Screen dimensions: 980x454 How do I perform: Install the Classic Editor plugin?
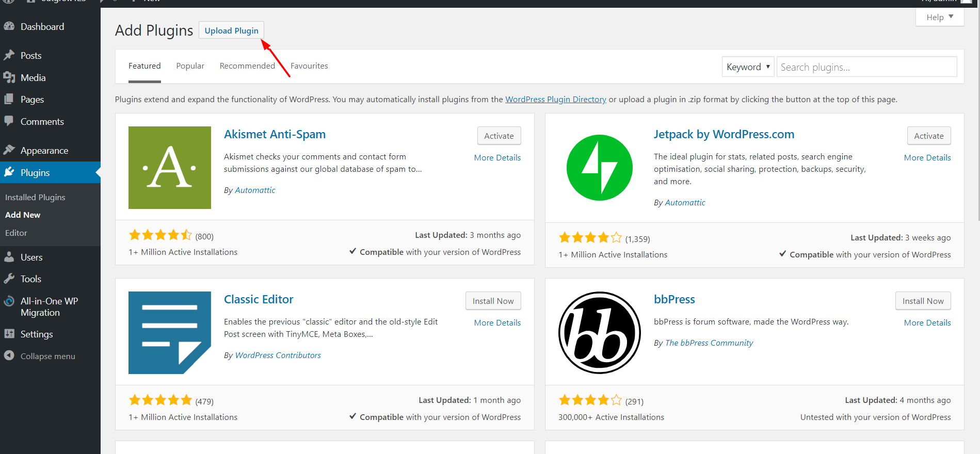(x=493, y=301)
